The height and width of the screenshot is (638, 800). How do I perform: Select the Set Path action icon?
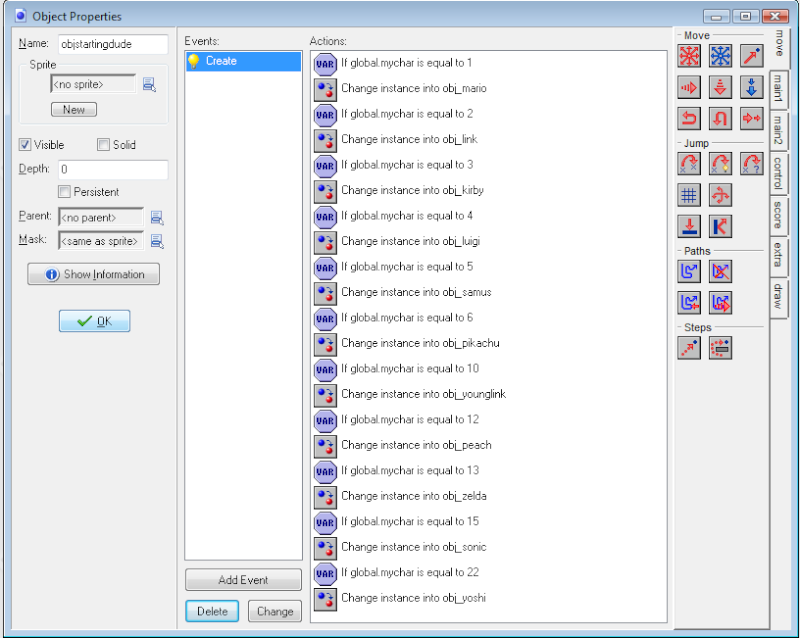coord(689,272)
